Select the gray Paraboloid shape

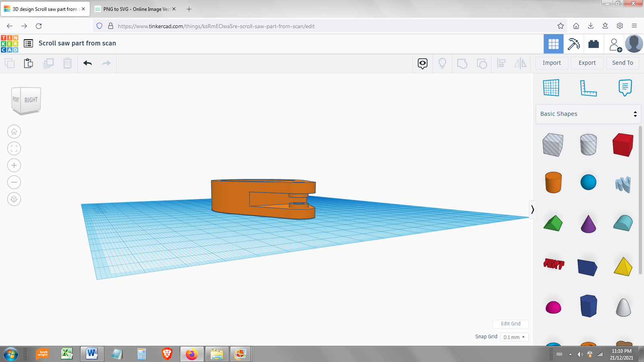pyautogui.click(x=623, y=307)
